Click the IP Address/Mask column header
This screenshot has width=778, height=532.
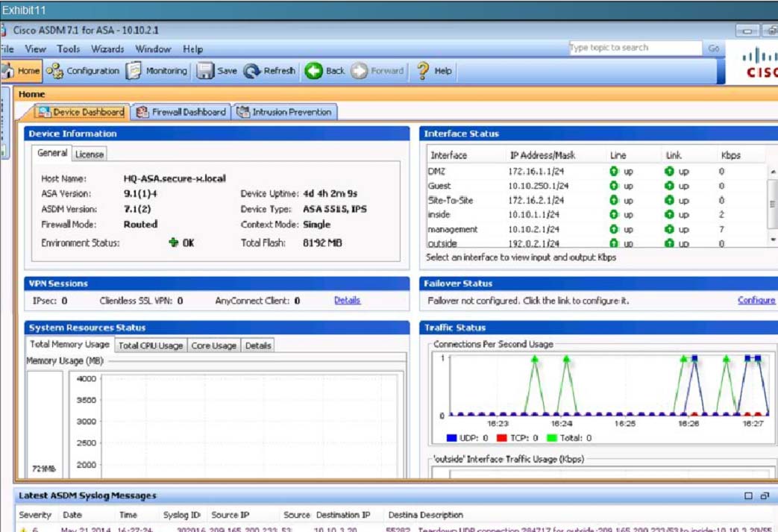[x=542, y=155]
